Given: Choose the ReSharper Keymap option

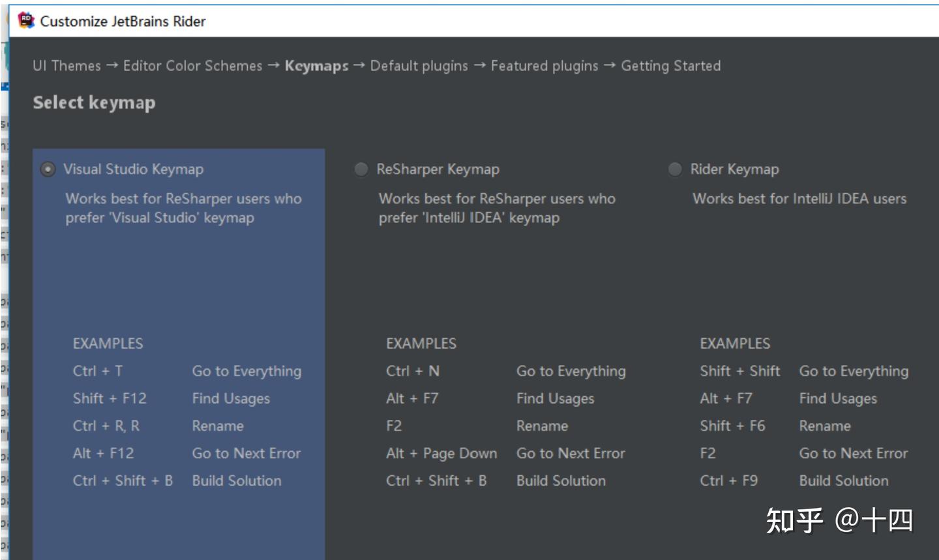Looking at the screenshot, I should [361, 169].
